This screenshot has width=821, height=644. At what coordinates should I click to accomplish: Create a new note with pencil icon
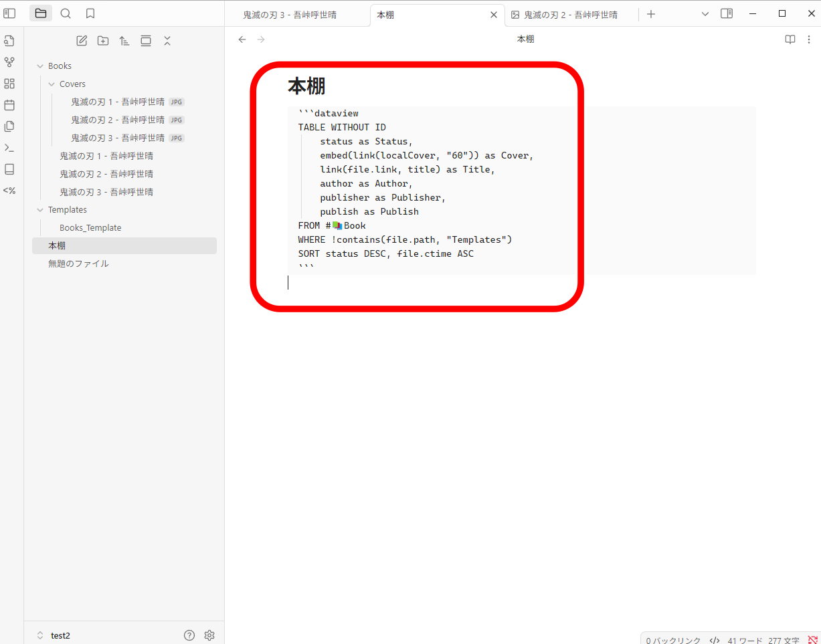pos(82,41)
